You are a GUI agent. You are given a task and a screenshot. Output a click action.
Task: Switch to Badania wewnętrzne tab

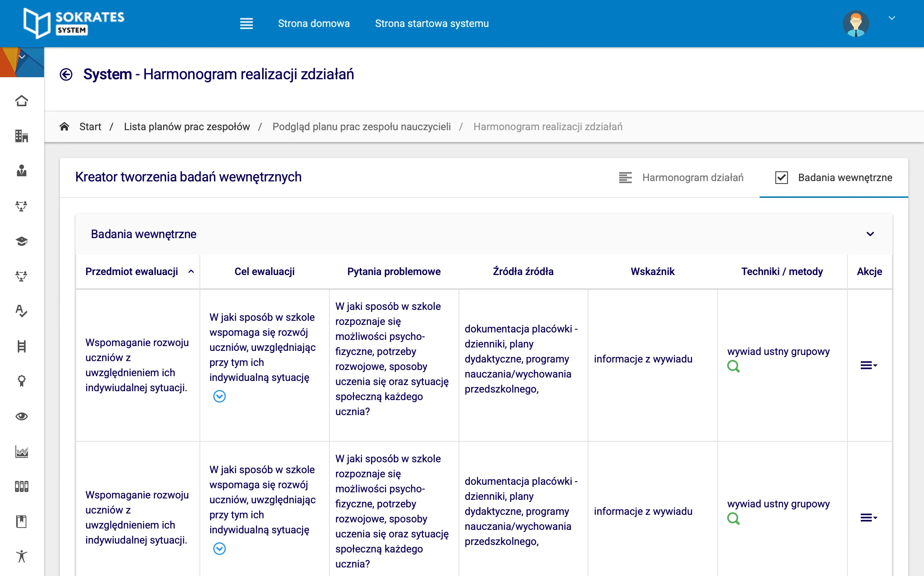[x=833, y=178]
